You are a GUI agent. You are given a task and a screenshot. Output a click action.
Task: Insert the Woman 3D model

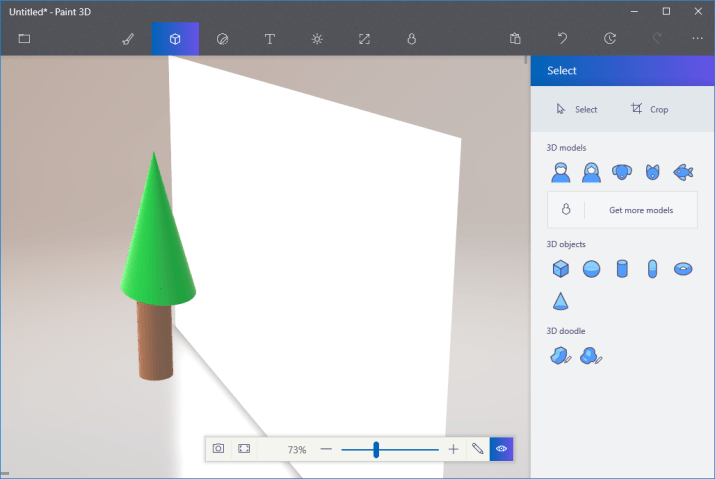591,172
